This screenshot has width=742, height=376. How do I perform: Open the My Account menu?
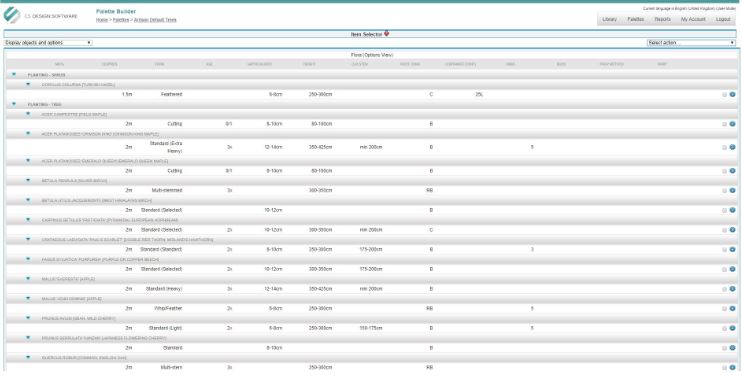tap(693, 19)
